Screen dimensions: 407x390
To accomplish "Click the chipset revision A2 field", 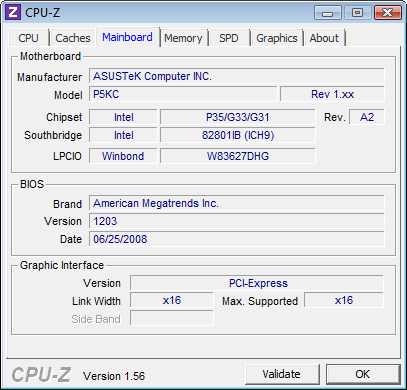I will 367,117.
